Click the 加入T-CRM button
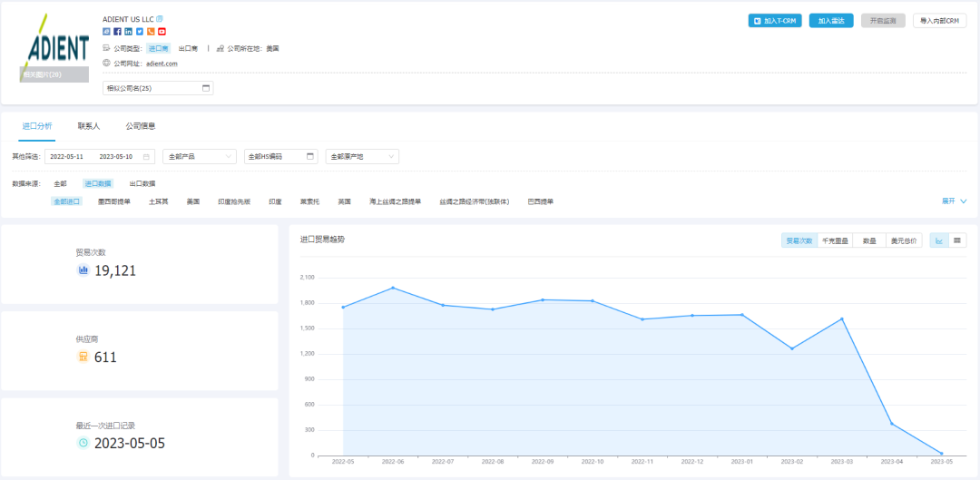The width and height of the screenshot is (980, 480). (775, 21)
